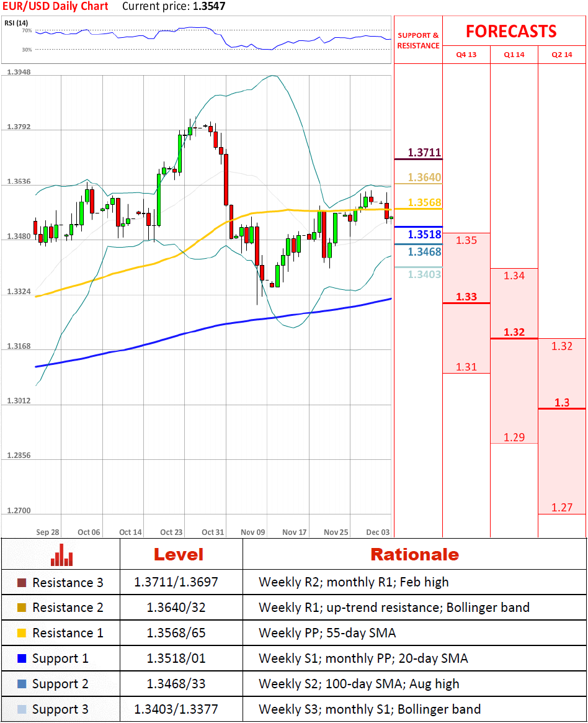Viewport: 588px width, 723px height.
Task: Click the level cell 1.3568/65
Action: 176,632
